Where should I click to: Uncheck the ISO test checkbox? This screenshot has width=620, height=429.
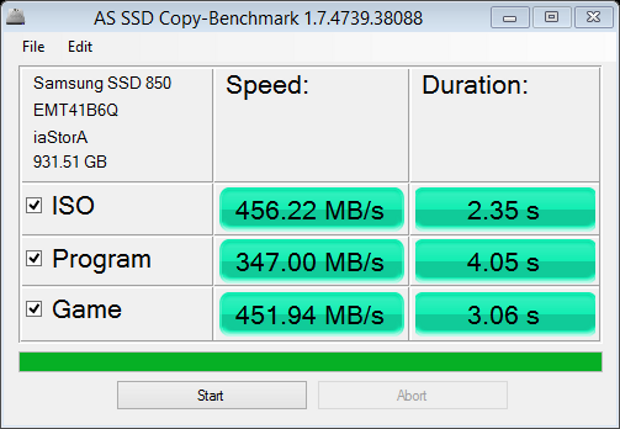[x=34, y=207]
